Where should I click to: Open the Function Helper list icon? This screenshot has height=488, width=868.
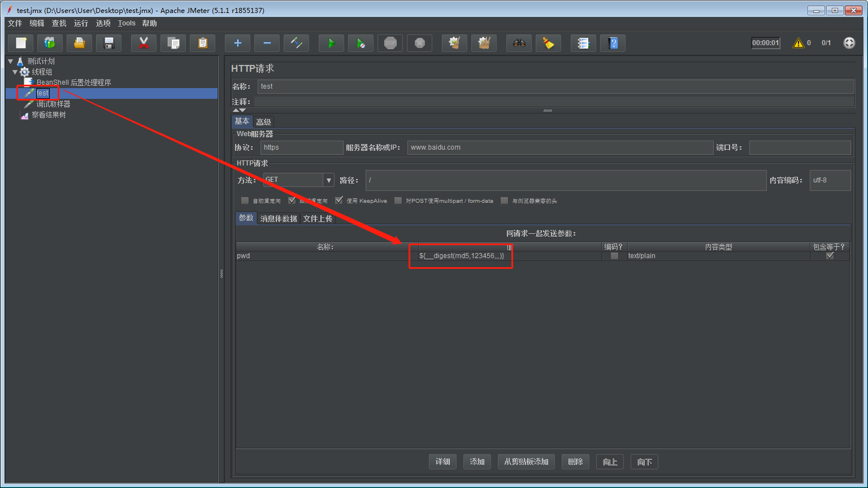click(x=584, y=43)
